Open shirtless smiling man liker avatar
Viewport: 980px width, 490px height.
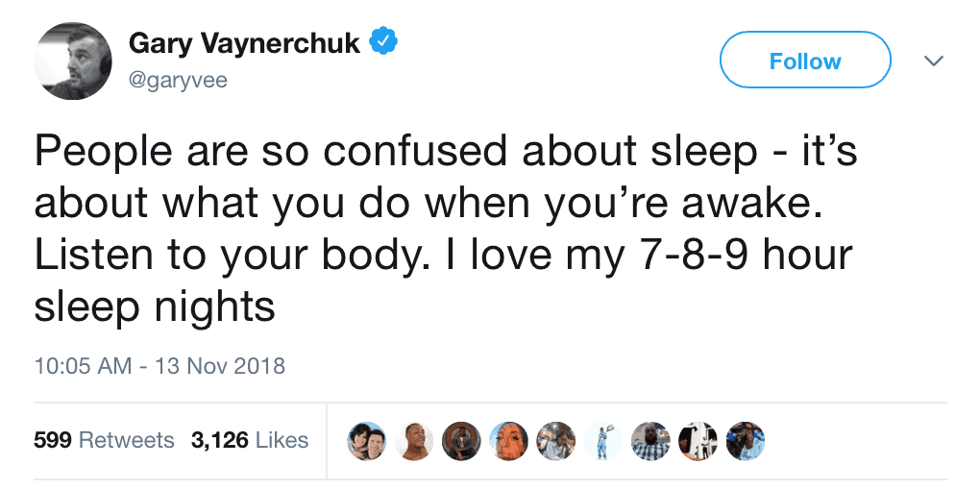click(x=414, y=441)
